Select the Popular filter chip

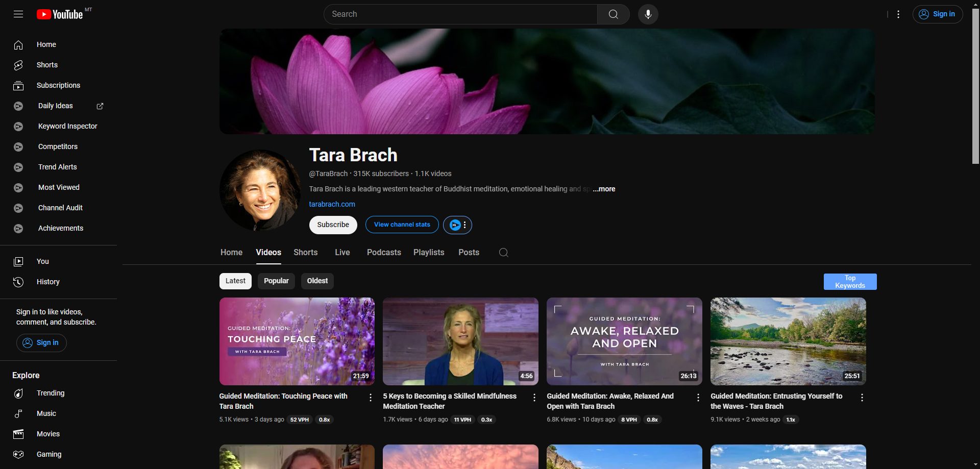point(276,281)
